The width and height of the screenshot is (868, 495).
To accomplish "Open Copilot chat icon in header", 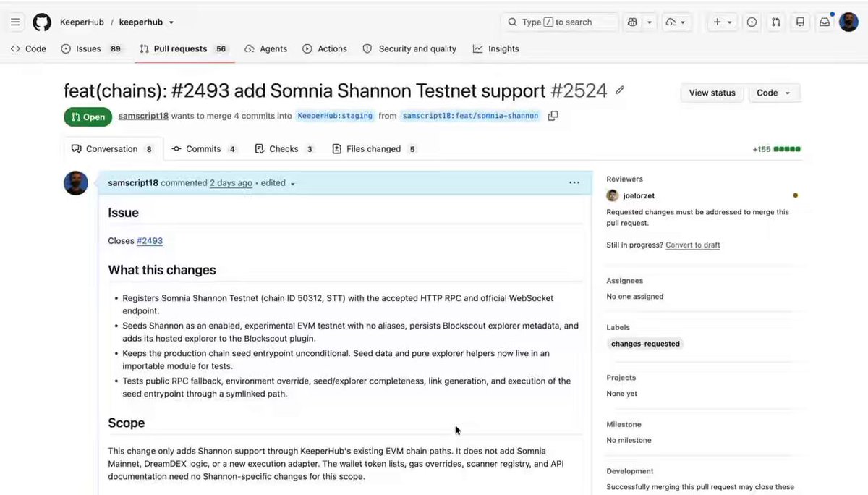I will (633, 22).
